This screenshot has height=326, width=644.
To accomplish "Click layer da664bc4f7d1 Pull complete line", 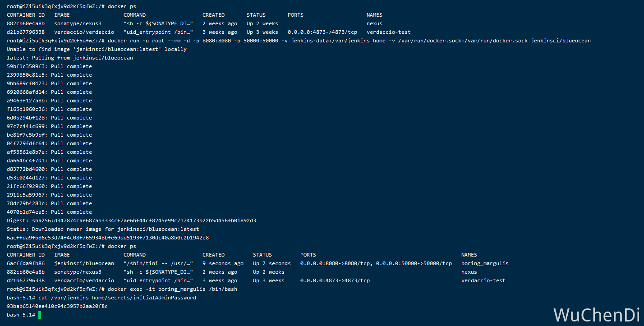I will click(x=49, y=161).
